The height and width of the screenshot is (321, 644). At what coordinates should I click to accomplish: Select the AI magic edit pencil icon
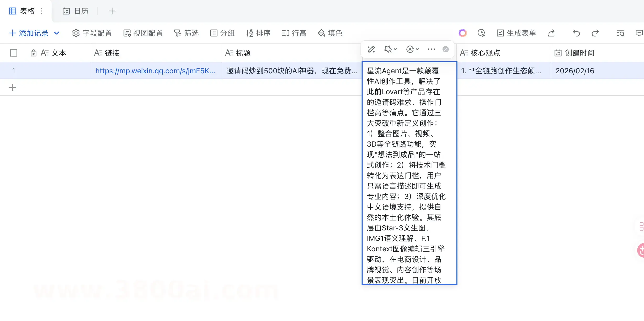(x=372, y=49)
